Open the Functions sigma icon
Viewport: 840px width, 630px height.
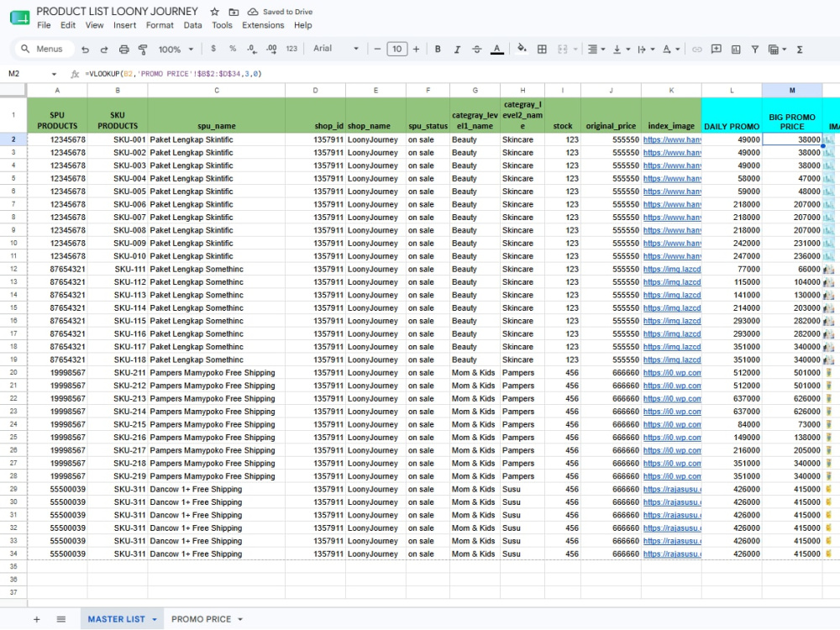tap(800, 50)
